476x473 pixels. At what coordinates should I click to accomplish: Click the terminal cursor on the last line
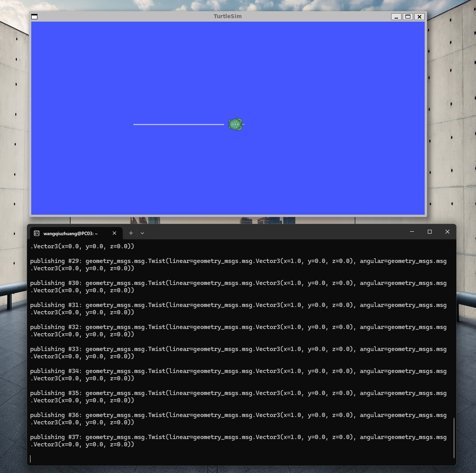click(x=30, y=459)
